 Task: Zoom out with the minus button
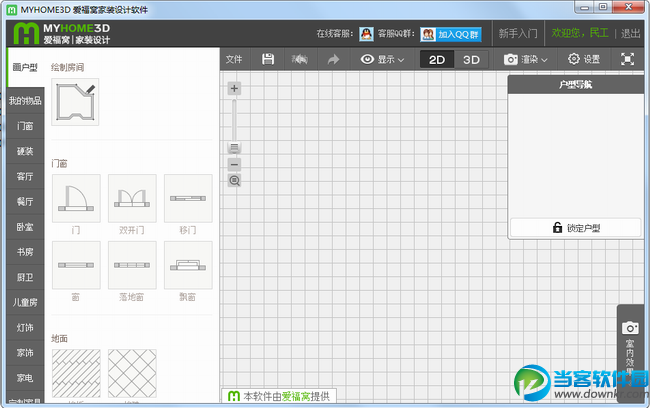(234, 165)
